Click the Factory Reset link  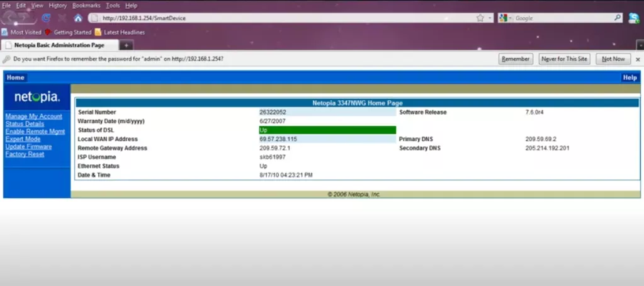coord(25,154)
